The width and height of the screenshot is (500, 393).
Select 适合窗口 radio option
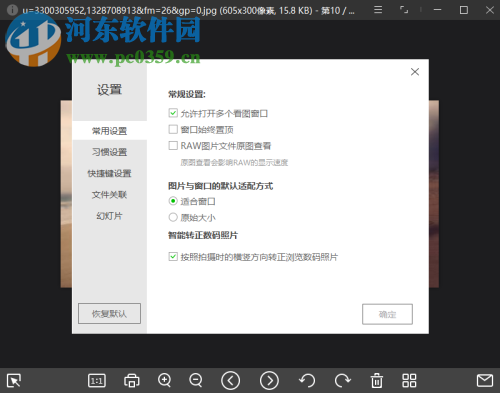click(x=173, y=201)
